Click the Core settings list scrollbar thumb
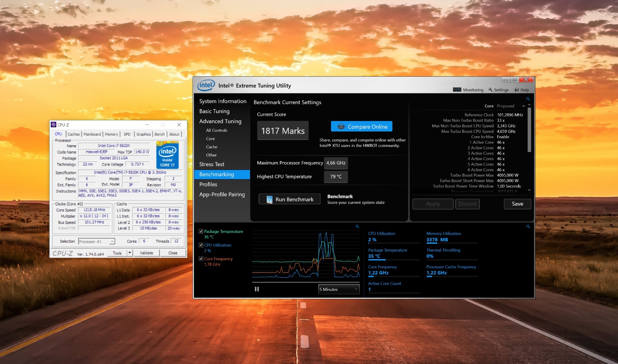The width and height of the screenshot is (618, 364). click(x=529, y=130)
